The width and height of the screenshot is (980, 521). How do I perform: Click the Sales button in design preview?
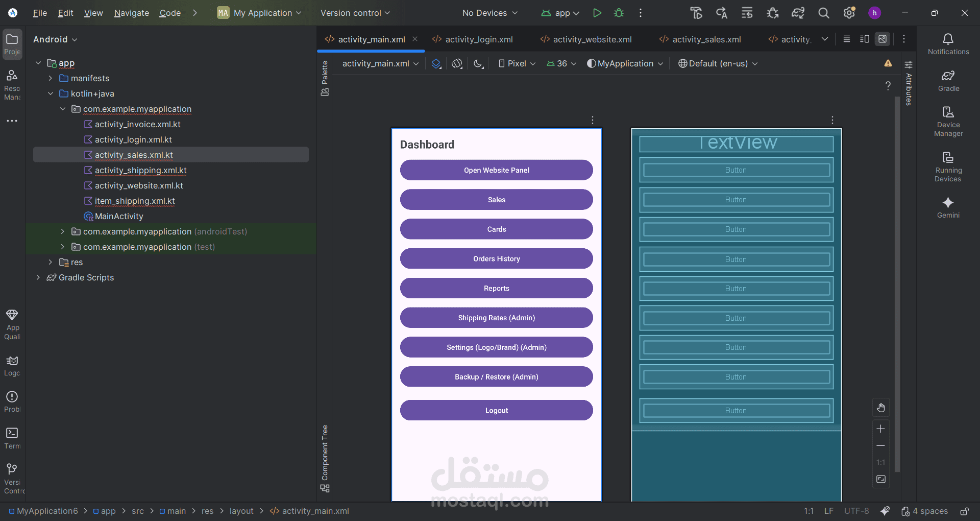[496, 200]
